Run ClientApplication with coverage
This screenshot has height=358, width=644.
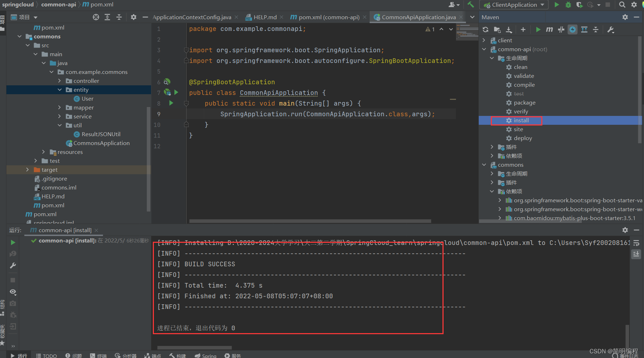pyautogui.click(x=579, y=5)
